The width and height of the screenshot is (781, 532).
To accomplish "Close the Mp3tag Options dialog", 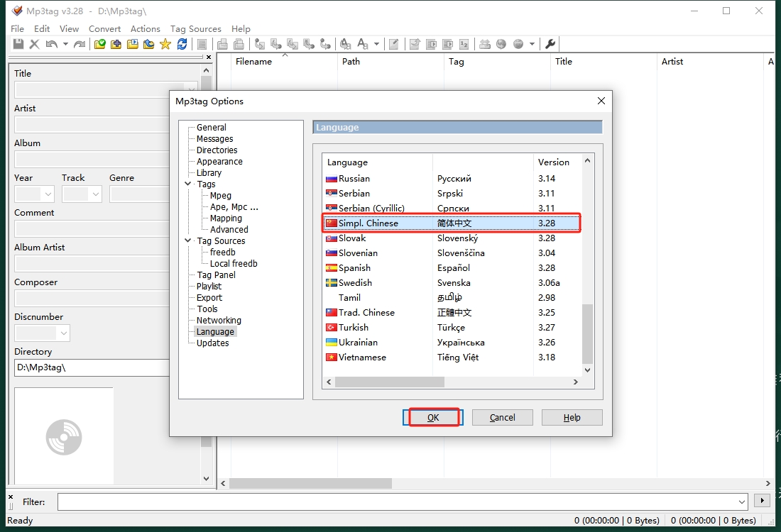I will (601, 101).
